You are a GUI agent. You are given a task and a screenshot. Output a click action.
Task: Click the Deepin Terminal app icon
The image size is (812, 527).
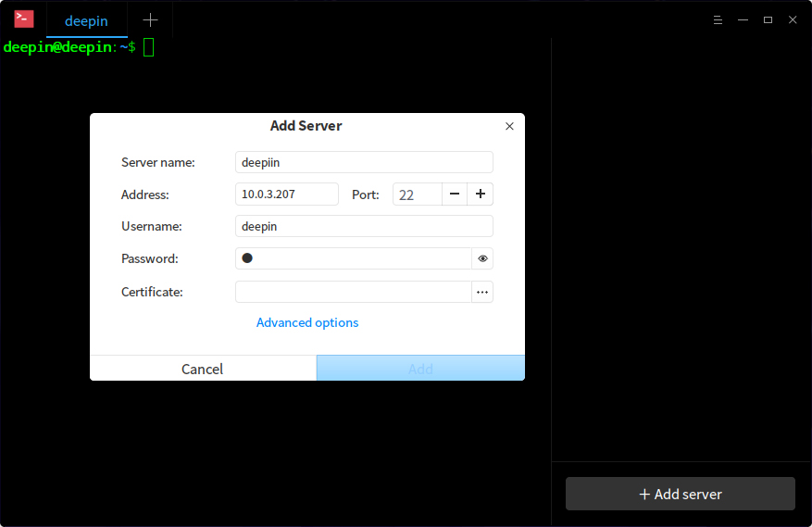(x=24, y=19)
